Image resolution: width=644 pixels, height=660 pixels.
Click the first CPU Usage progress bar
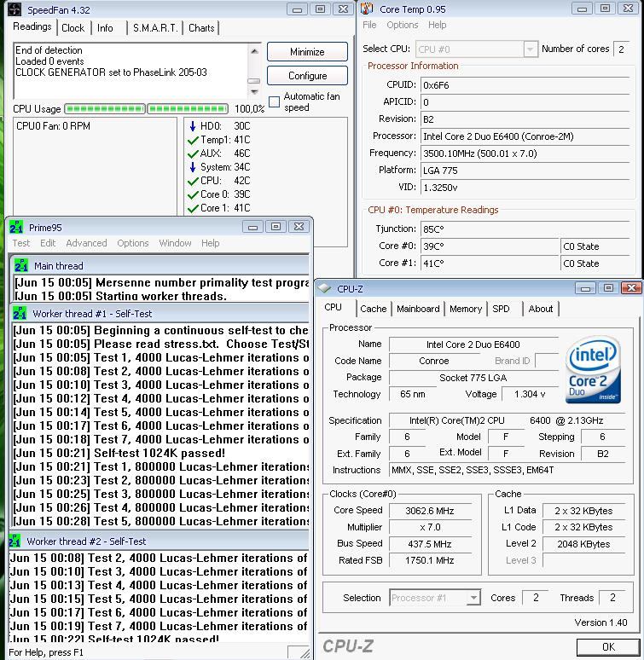point(104,108)
